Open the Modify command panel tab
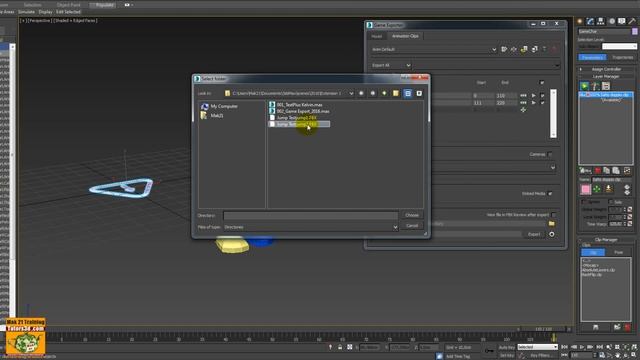Viewport: 640px width, 360px height. (x=590, y=21)
